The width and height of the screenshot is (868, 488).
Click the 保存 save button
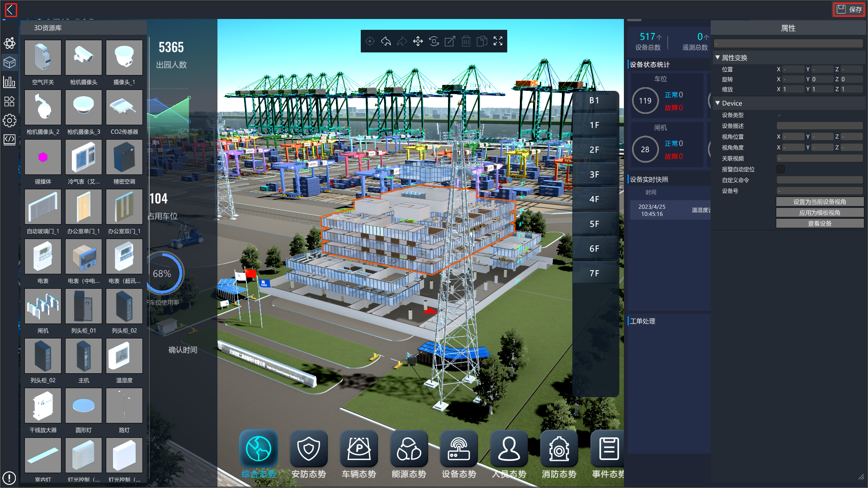point(849,9)
